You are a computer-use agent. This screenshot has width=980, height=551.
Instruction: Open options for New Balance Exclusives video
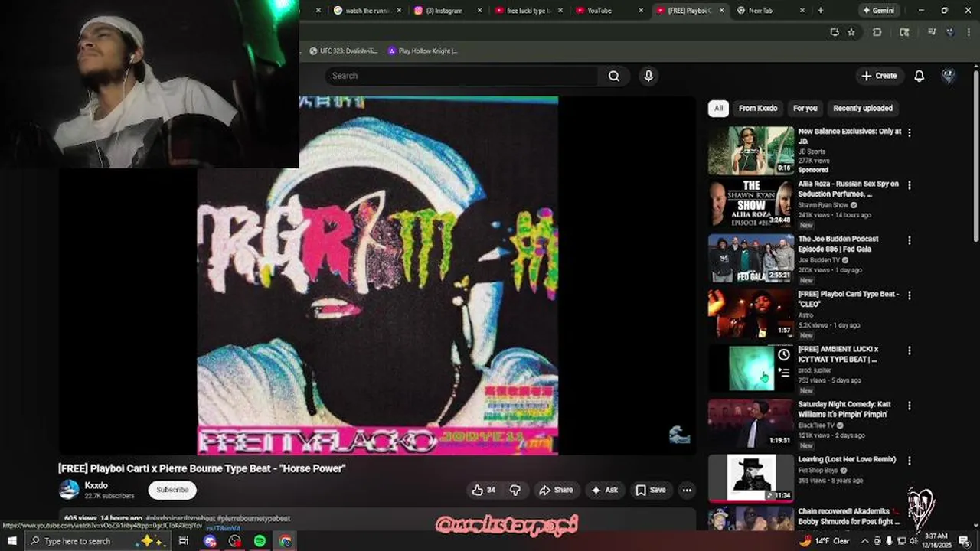[x=910, y=132]
